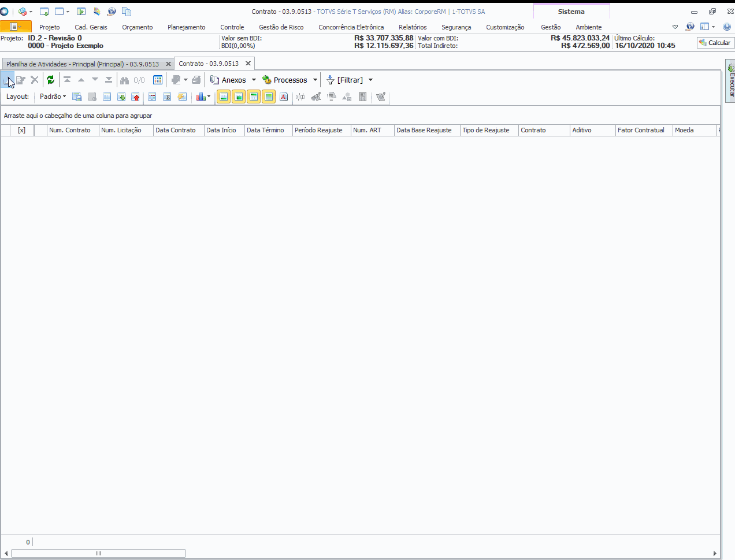This screenshot has height=560, width=735.
Task: Open the puzzle-piece icon dropdown arrow
Action: pyautogui.click(x=185, y=80)
